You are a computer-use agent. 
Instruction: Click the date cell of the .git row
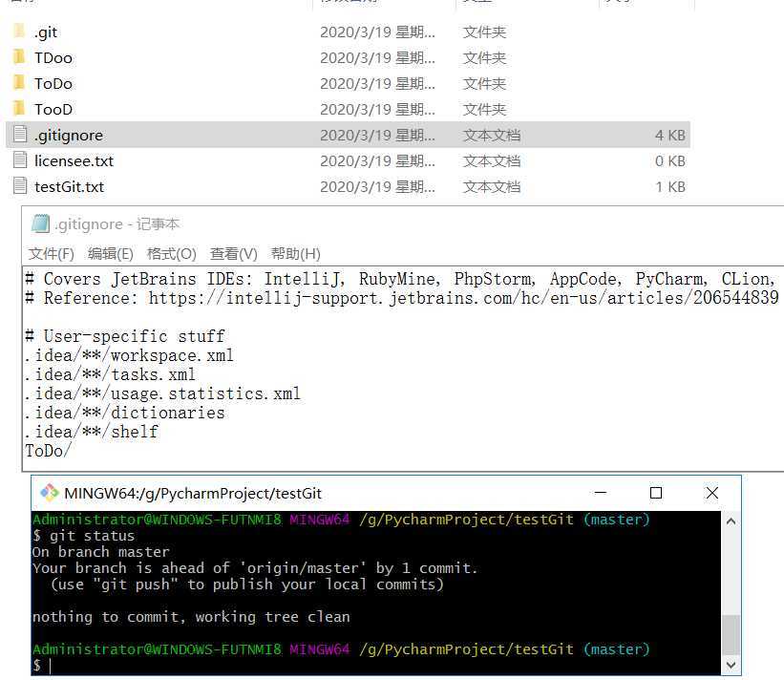[x=377, y=32]
